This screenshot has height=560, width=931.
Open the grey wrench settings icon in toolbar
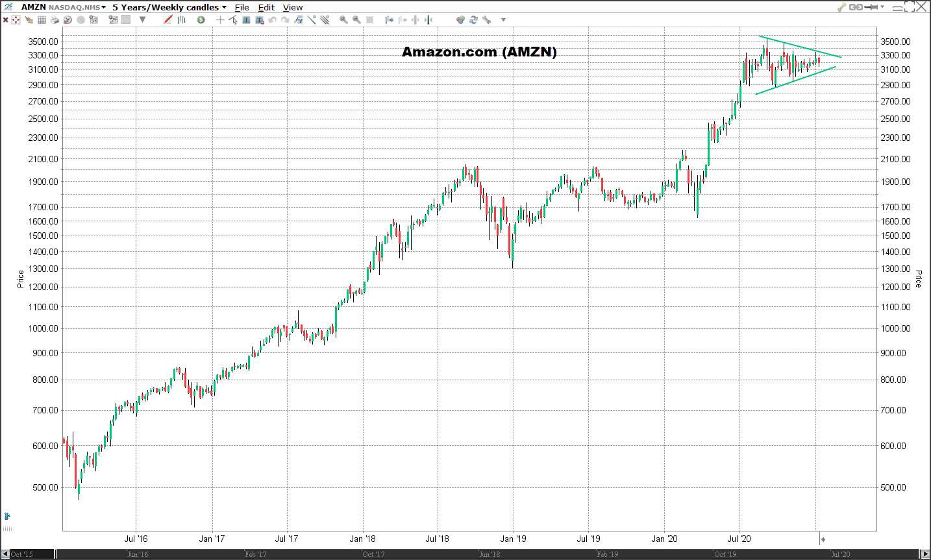(487, 20)
